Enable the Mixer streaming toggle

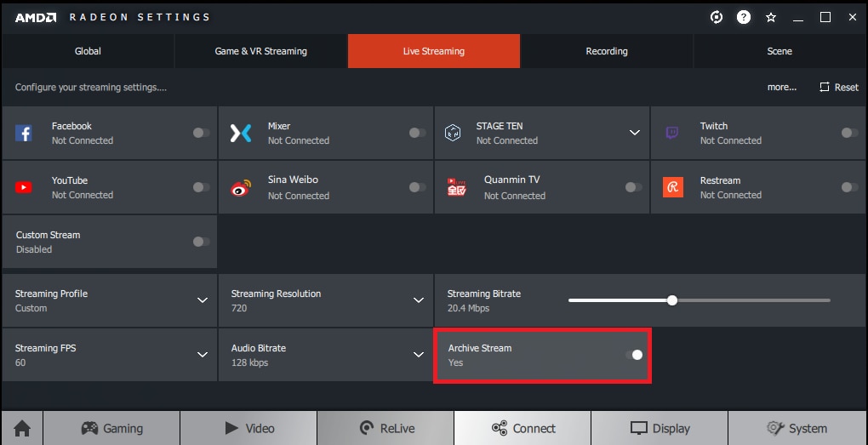tap(417, 133)
